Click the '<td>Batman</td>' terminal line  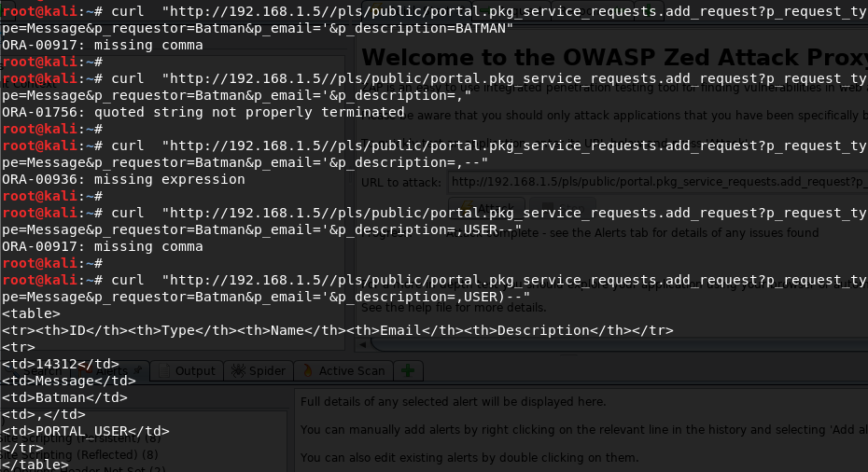point(64,397)
